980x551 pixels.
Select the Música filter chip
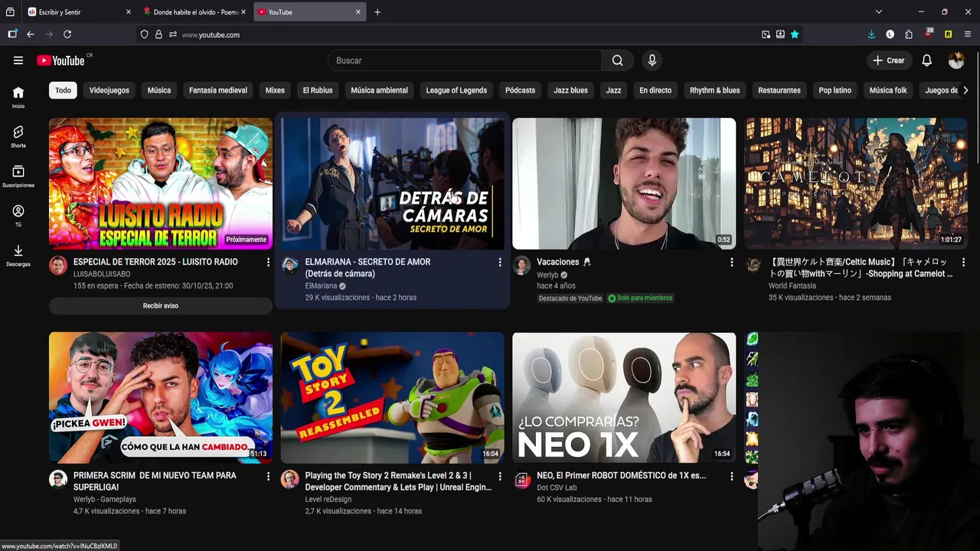click(159, 90)
